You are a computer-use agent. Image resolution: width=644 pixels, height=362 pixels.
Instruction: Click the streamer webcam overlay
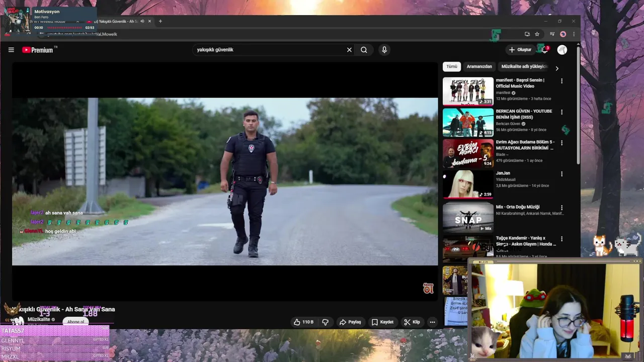tap(555, 310)
